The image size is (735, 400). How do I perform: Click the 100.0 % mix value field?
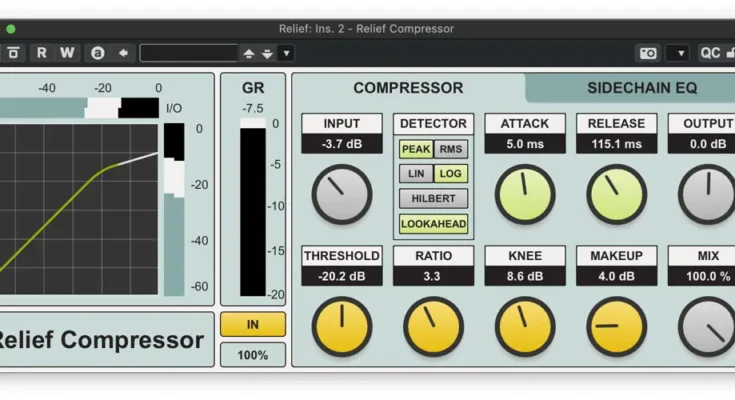click(x=702, y=276)
